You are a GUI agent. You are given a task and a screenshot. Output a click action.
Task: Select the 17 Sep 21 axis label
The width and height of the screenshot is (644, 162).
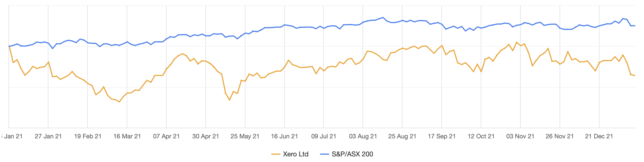(442, 136)
